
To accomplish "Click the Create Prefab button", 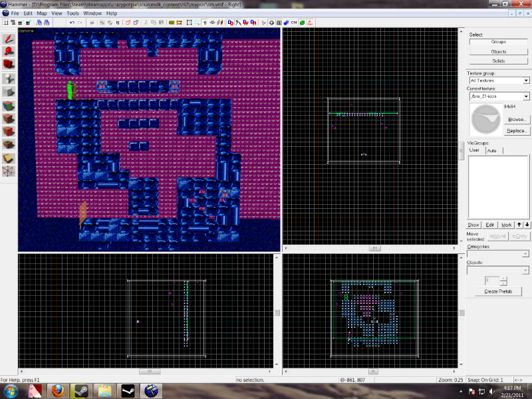I will [498, 291].
